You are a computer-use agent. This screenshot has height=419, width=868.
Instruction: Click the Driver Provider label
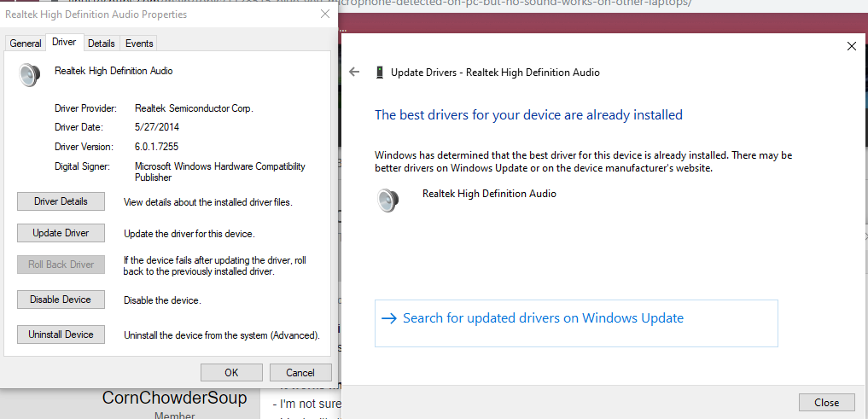click(x=86, y=108)
